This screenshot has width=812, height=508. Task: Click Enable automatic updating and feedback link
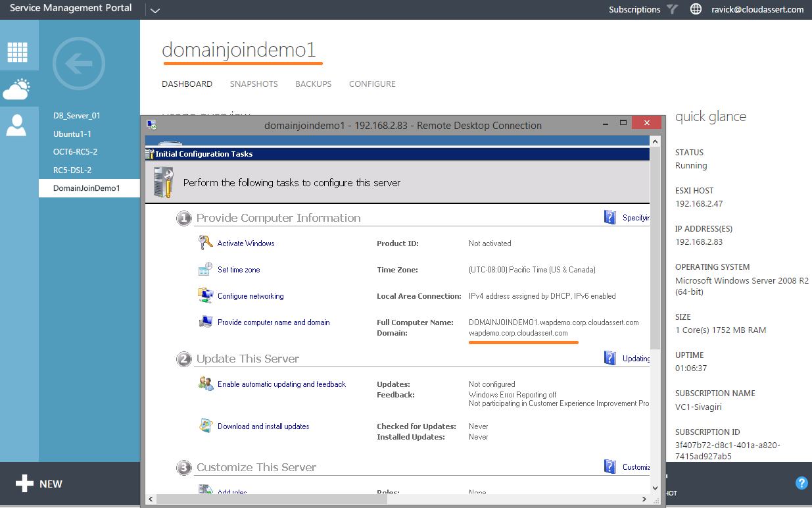[x=281, y=384]
